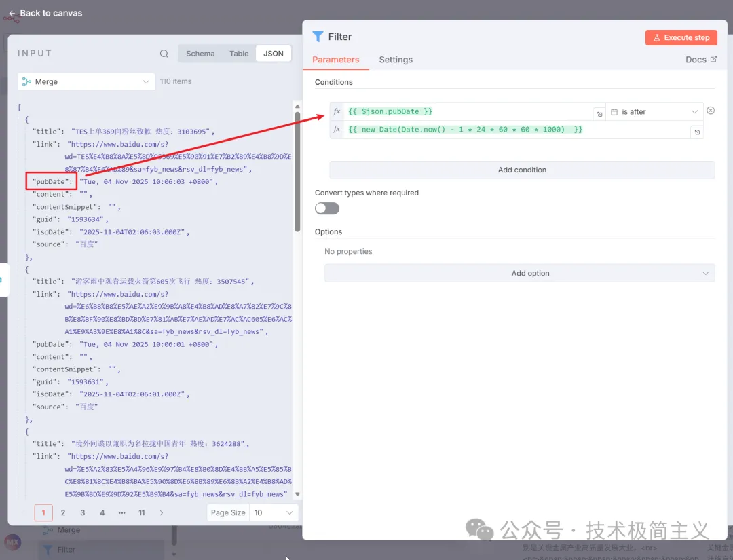Click the Merge node icon in dropdown
733x560 pixels.
(26, 82)
